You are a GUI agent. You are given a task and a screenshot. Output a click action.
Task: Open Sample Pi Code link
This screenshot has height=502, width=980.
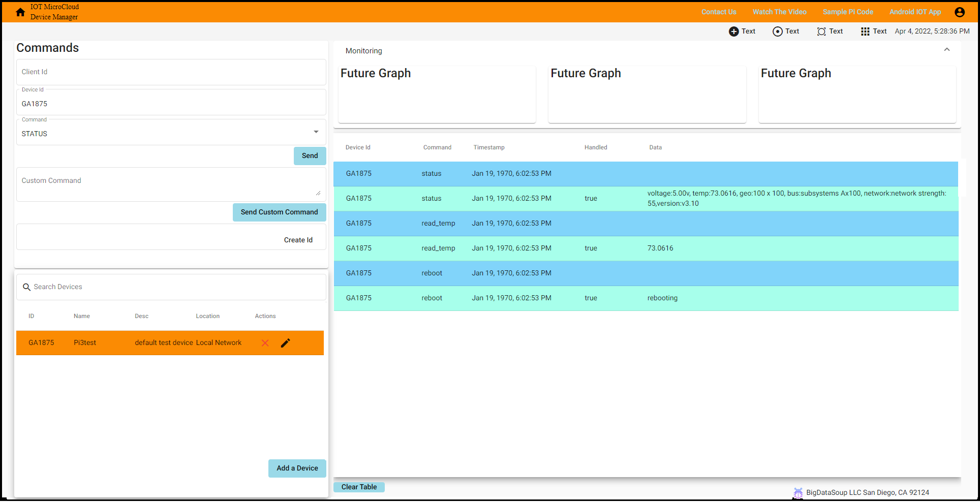[x=848, y=12]
